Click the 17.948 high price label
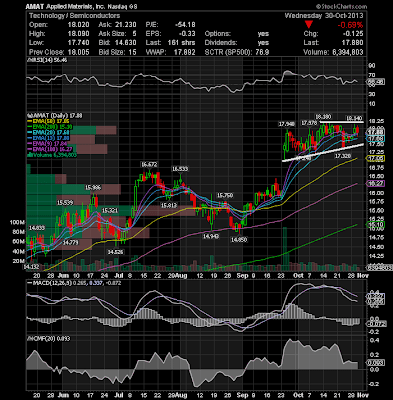 coord(287,124)
